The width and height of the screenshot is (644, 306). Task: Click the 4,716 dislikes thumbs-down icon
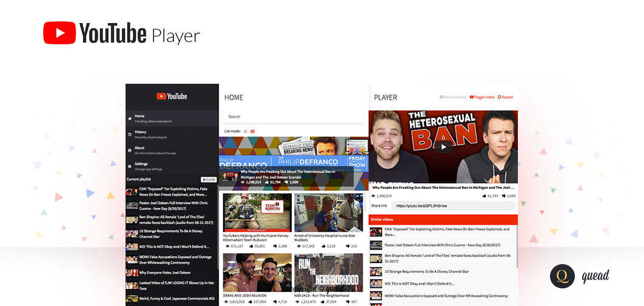pos(275,302)
